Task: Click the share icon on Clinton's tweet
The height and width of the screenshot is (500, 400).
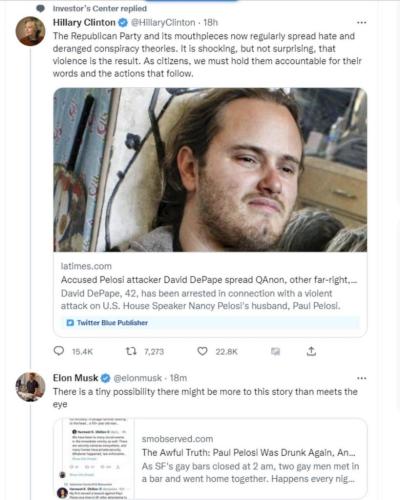Action: coord(311,351)
